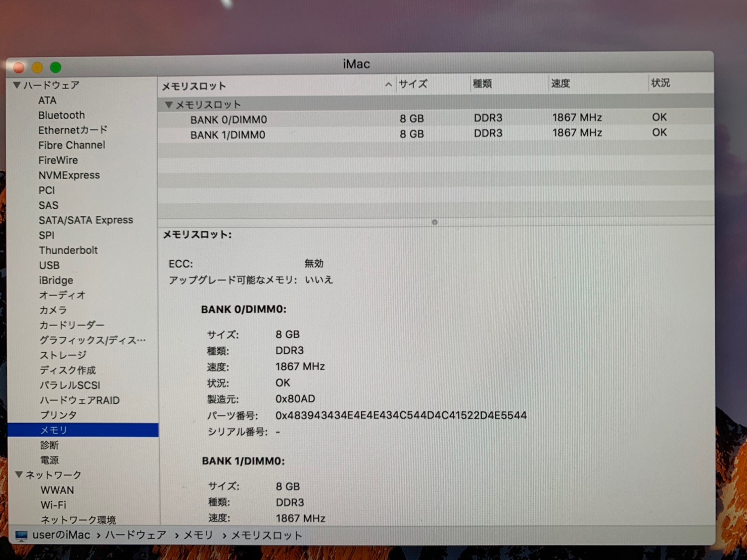Select Thunderbolt in the hardware list

click(68, 250)
